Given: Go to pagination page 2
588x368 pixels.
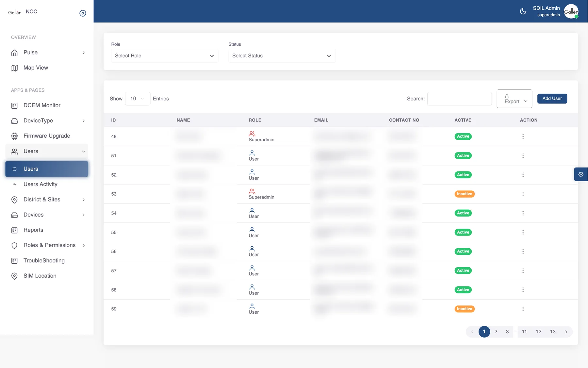Looking at the screenshot, I should [x=496, y=332].
